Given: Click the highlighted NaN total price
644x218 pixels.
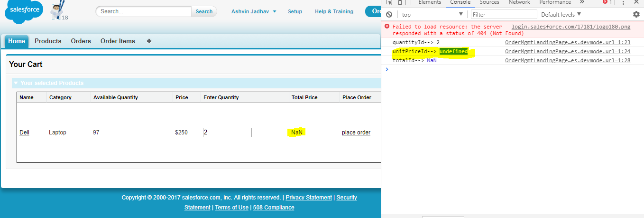Looking at the screenshot, I should point(297,133).
